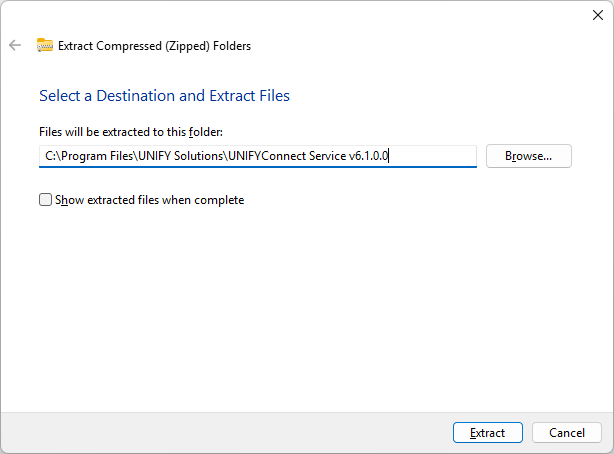The width and height of the screenshot is (614, 454).
Task: Focus the destination folder path field
Action: (258, 156)
